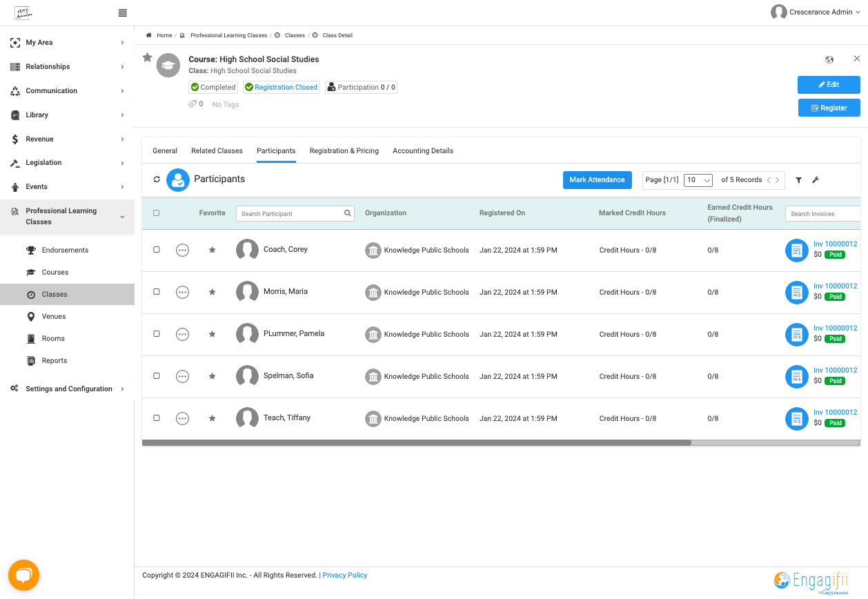Image resolution: width=868 pixels, height=599 pixels.
Task: Open more options for Teach, Tiffany
Action: tap(182, 418)
